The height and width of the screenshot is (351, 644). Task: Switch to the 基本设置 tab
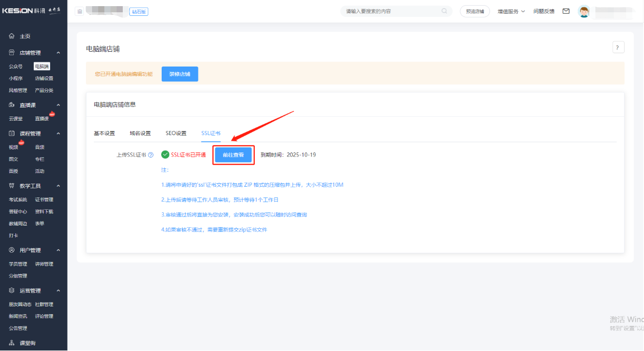(104, 133)
